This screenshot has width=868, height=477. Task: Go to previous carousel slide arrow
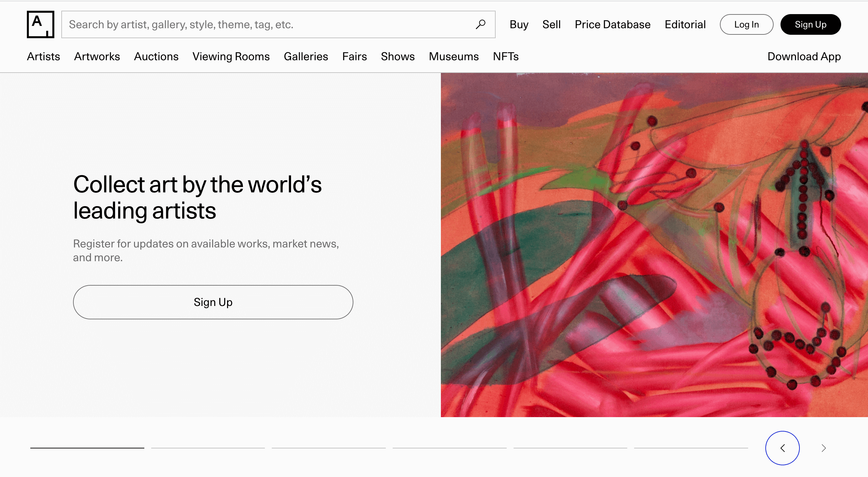pyautogui.click(x=782, y=448)
